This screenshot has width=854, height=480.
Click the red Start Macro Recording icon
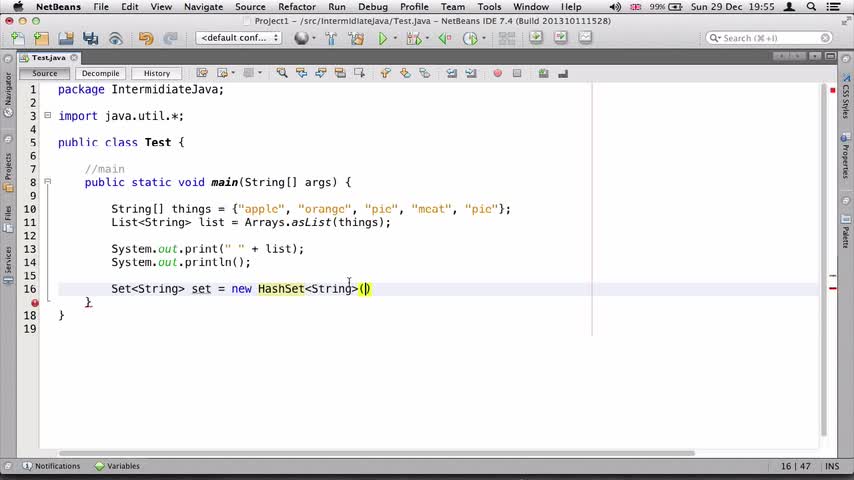pyautogui.click(x=497, y=73)
